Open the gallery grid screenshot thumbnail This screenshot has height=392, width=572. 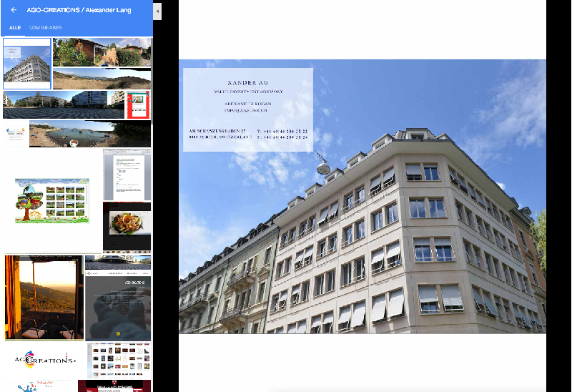click(x=119, y=361)
